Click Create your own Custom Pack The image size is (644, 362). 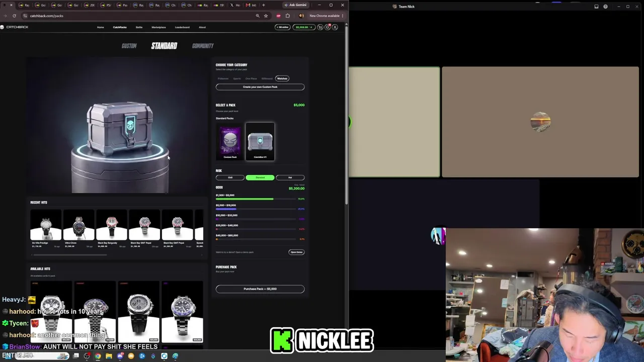(260, 87)
